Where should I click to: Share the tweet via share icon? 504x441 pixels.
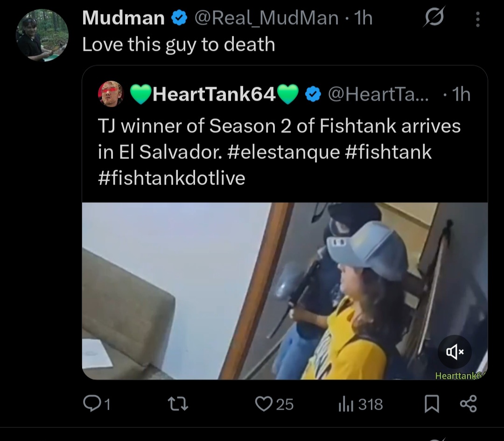[469, 404]
